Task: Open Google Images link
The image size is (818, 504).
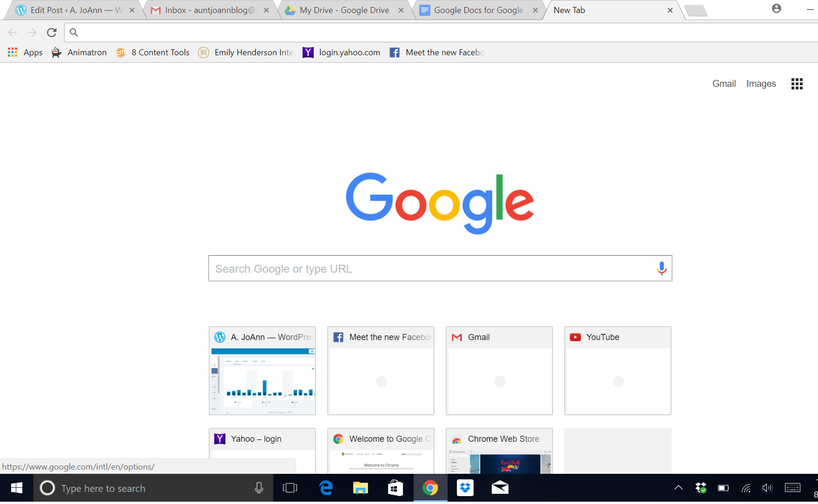Action: click(761, 84)
